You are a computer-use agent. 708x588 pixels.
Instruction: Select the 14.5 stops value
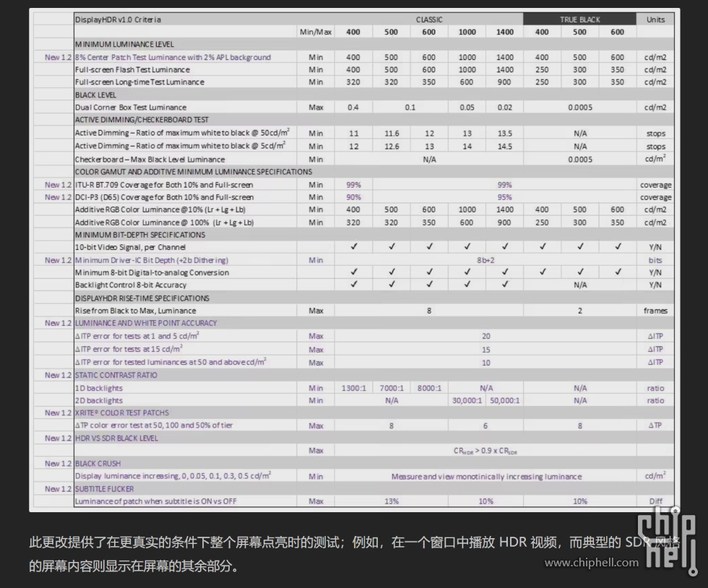pos(505,147)
